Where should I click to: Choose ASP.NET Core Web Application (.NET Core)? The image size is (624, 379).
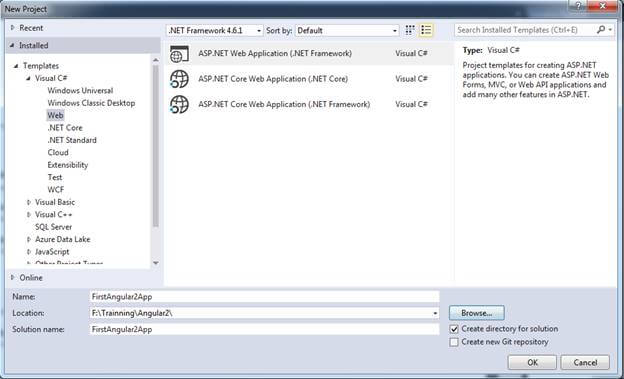310,79
